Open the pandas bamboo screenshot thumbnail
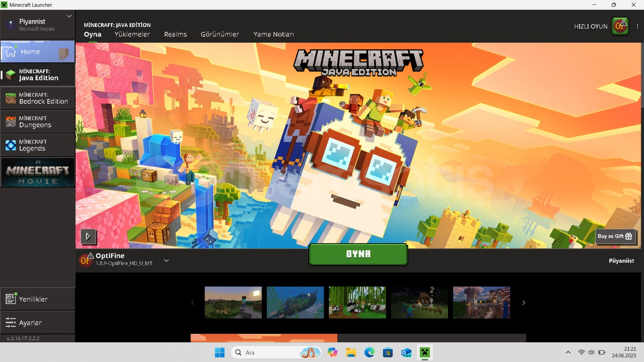Viewport: 644px width, 362px height. point(357,302)
